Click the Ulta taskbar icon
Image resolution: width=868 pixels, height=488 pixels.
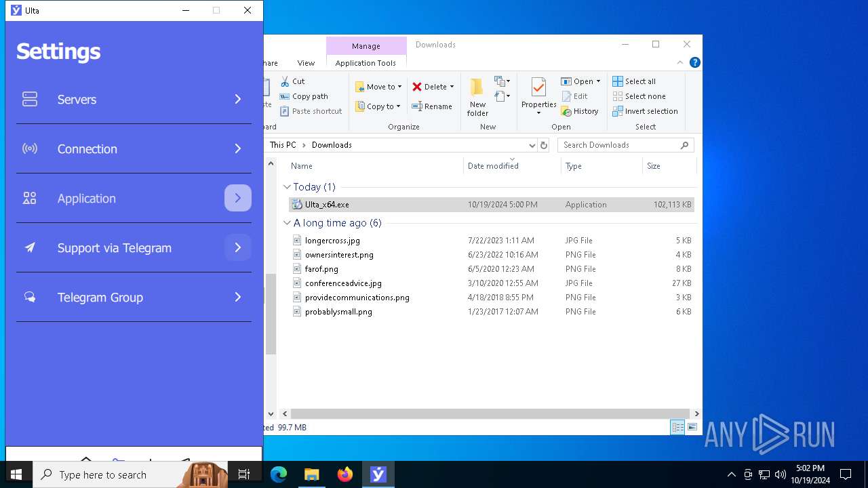[378, 474]
